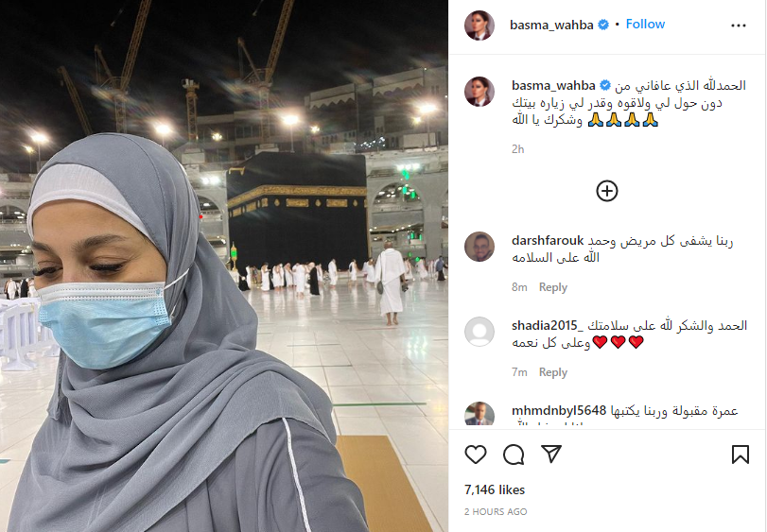Open the comment bubble icon

coord(514,455)
